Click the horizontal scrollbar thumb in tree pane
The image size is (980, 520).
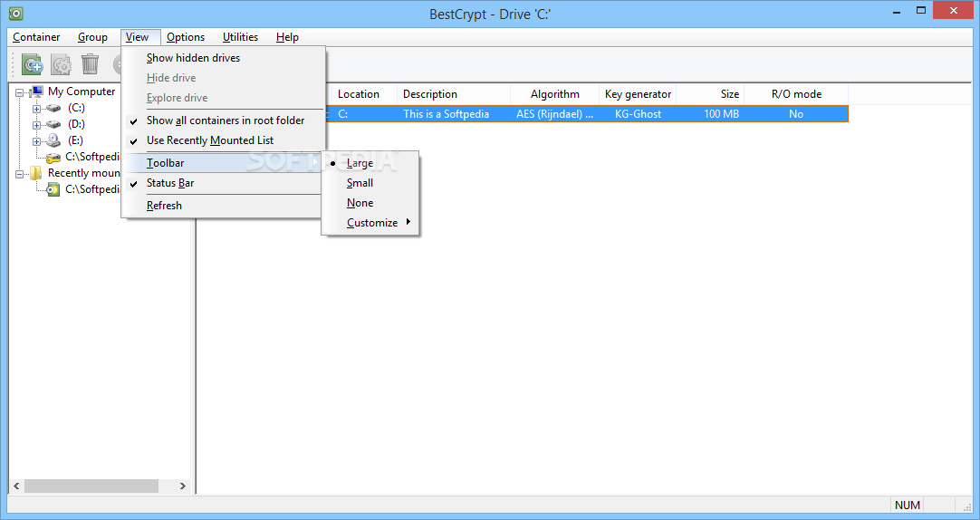click(x=91, y=486)
